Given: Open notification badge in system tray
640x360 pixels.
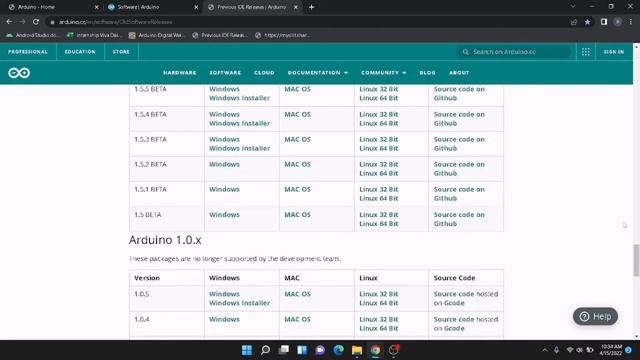Looking at the screenshot, I should pyautogui.click(x=628, y=350).
